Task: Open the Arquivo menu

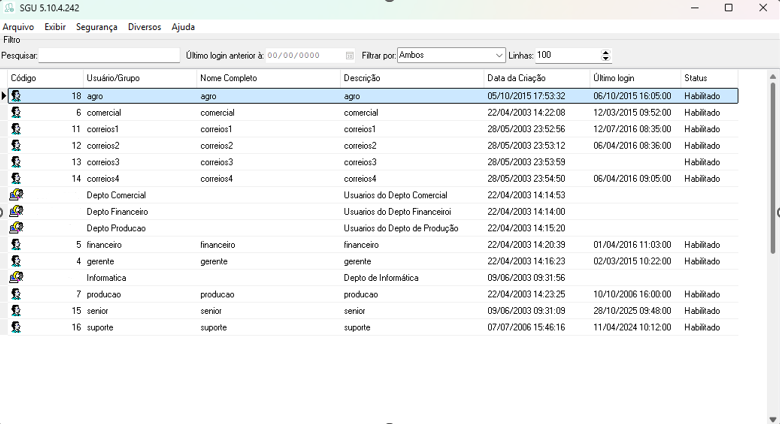Action: (18, 27)
